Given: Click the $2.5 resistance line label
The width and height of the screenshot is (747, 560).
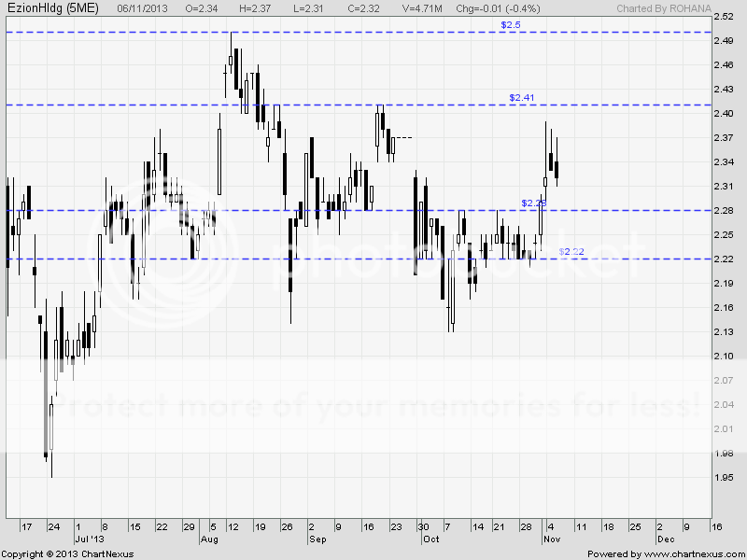Looking at the screenshot, I should [x=511, y=25].
